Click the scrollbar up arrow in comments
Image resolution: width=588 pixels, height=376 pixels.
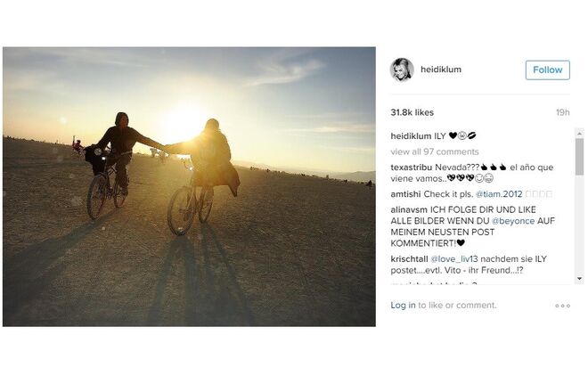pyautogui.click(x=579, y=134)
